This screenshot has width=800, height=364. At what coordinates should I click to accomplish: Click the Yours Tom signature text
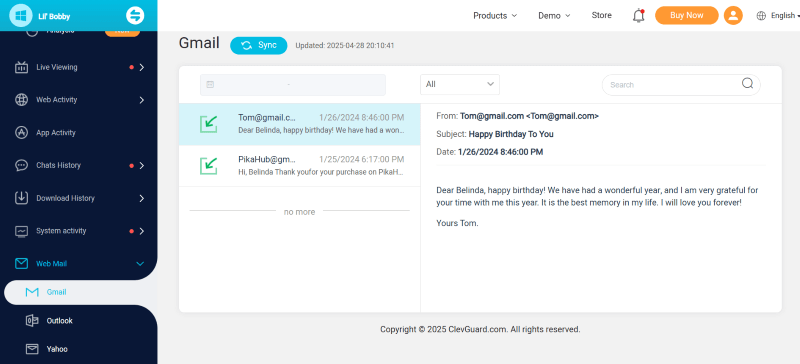point(457,223)
